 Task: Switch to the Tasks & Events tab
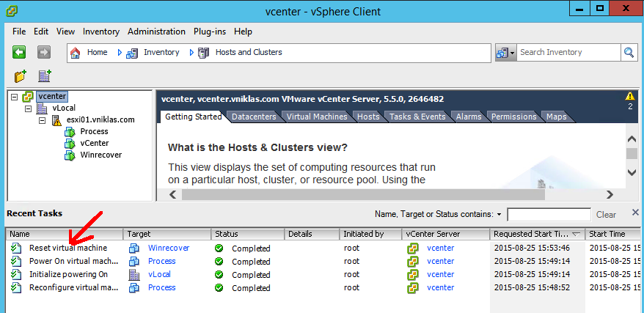pyautogui.click(x=417, y=117)
